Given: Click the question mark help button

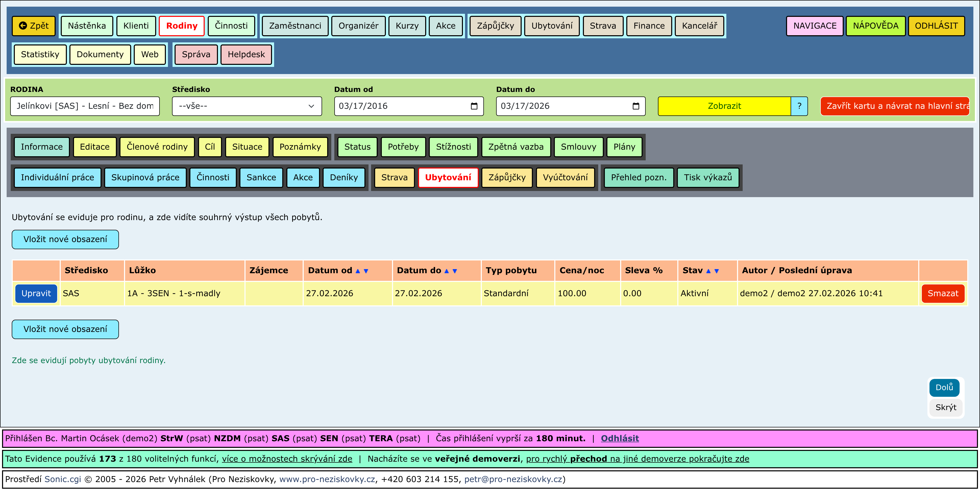Looking at the screenshot, I should point(799,106).
